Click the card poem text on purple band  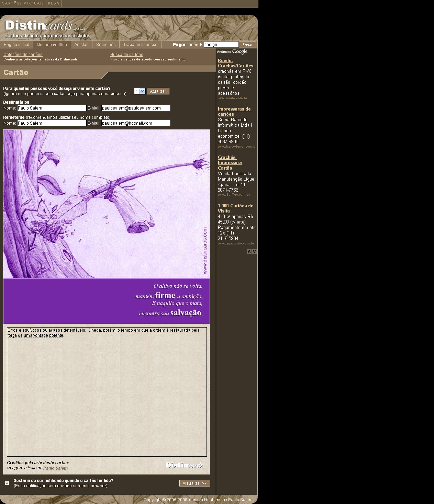pyautogui.click(x=169, y=300)
